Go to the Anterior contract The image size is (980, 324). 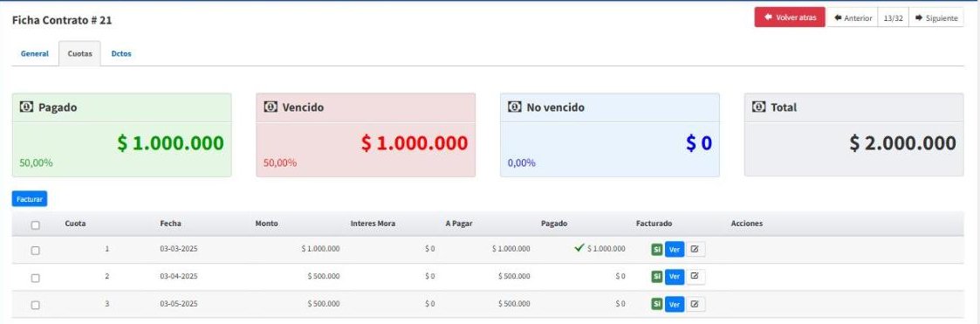[853, 17]
